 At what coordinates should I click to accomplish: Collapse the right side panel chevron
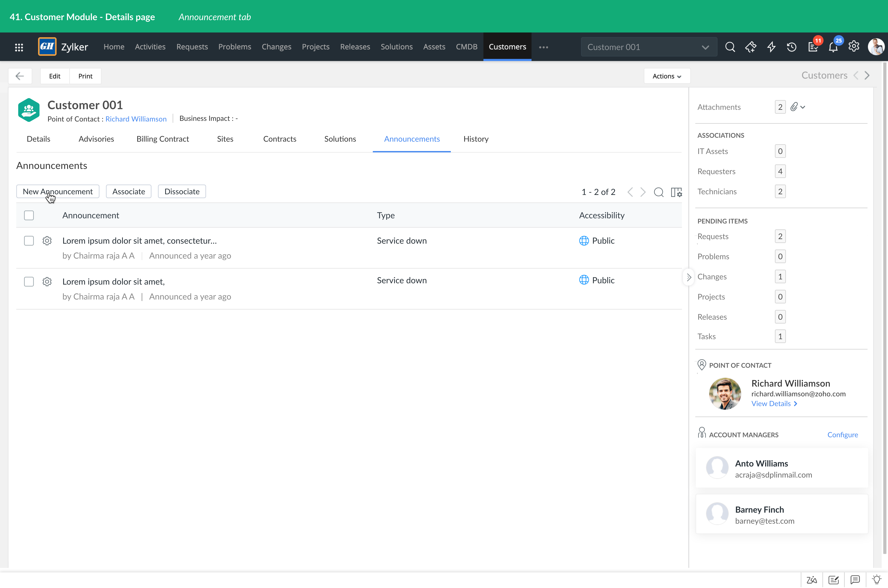[x=689, y=277]
